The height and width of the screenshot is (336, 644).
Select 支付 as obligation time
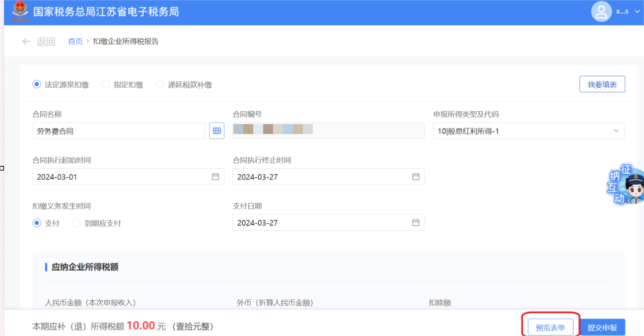point(37,223)
